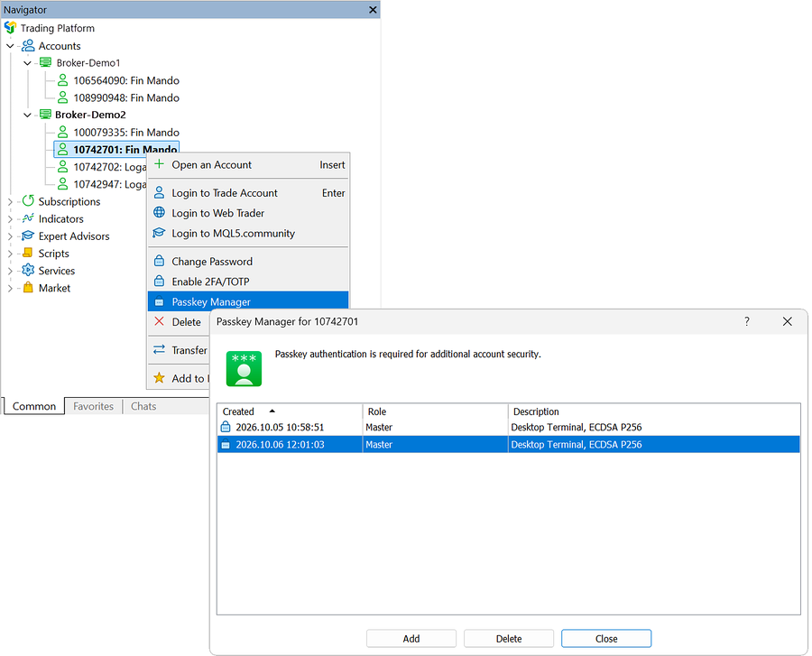Click the Transfer arrows icon
Image resolution: width=812 pixels, height=656 pixels.
pyautogui.click(x=160, y=349)
